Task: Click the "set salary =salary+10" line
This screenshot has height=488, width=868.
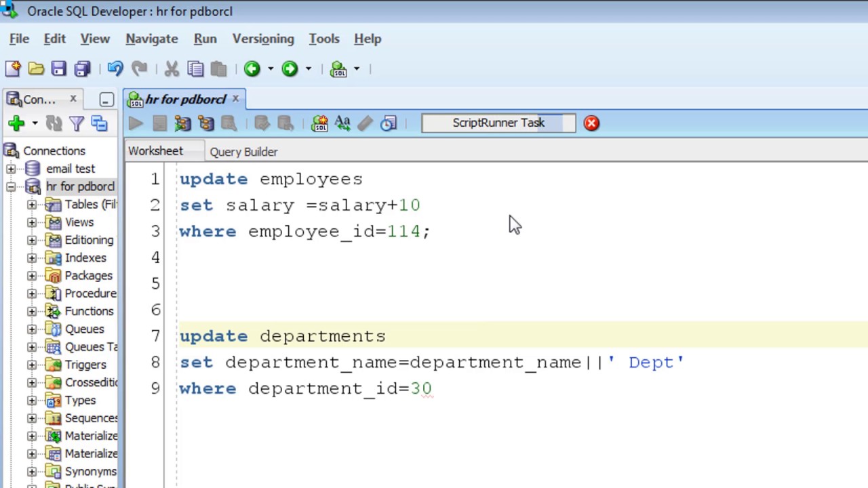Action: point(300,205)
